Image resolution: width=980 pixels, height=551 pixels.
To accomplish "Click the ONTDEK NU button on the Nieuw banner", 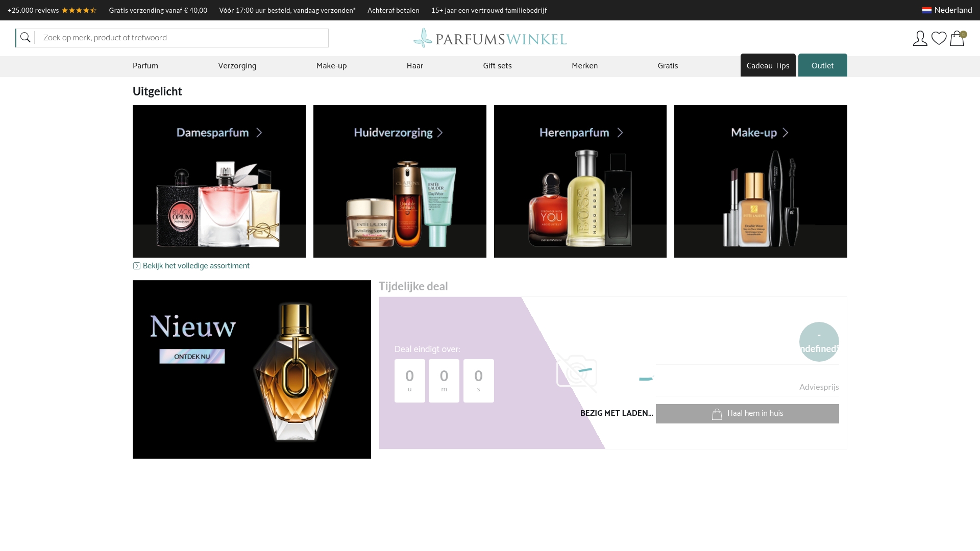I will click(192, 356).
